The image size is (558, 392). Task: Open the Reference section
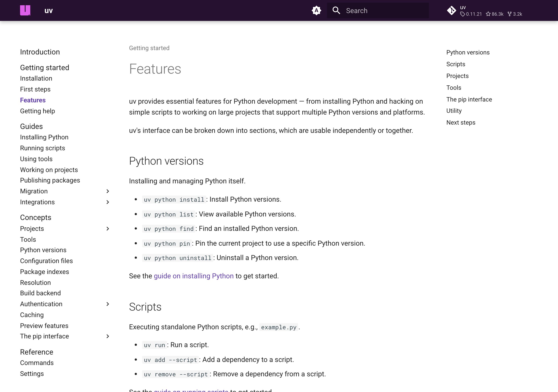click(x=36, y=352)
